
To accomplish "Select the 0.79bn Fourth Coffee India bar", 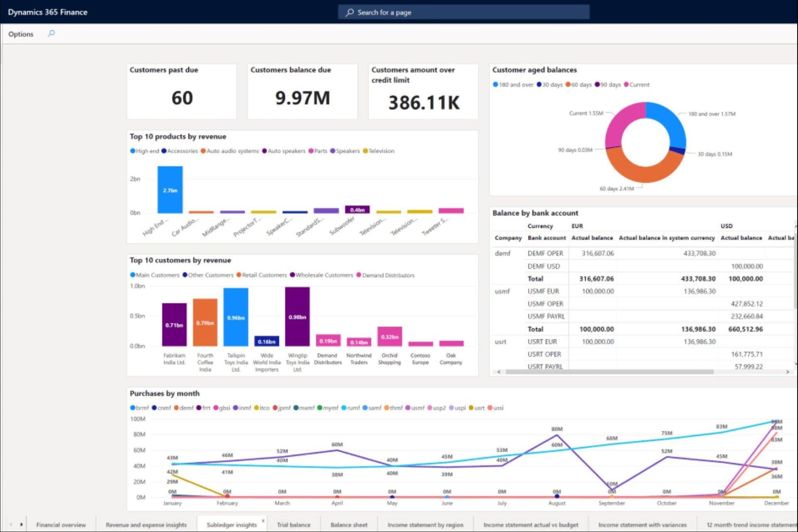I will pos(205,322).
